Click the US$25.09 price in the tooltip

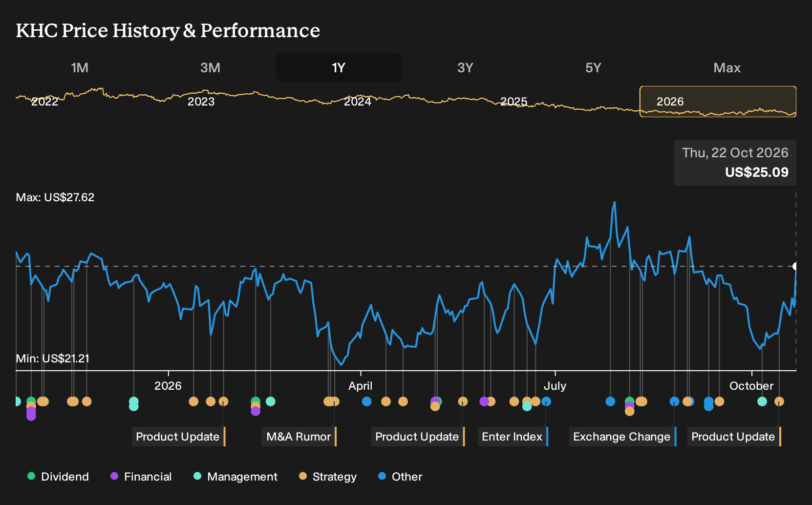pos(757,172)
